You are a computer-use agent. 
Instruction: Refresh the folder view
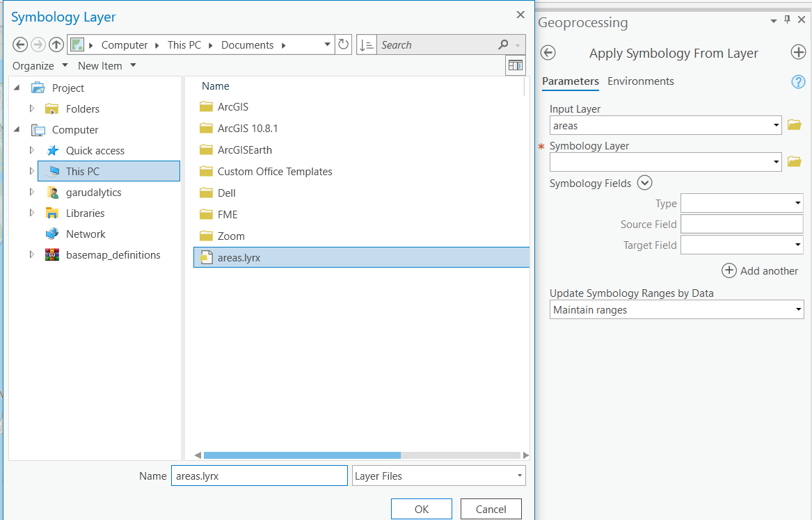tap(343, 44)
